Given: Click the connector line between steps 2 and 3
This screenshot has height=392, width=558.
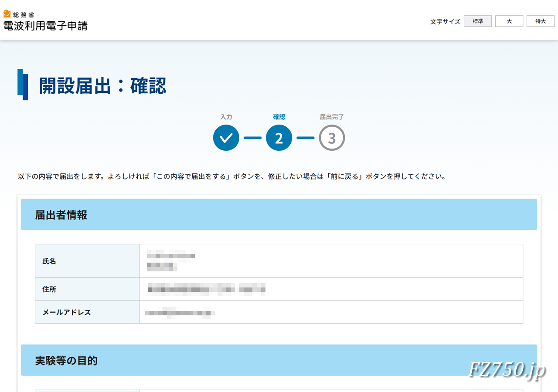Looking at the screenshot, I should point(306,138).
